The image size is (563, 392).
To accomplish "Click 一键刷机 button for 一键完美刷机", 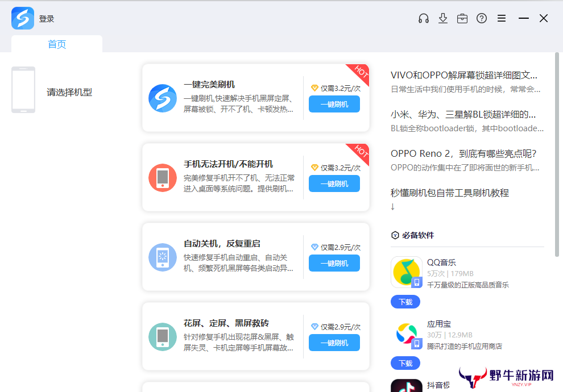I will click(x=334, y=105).
